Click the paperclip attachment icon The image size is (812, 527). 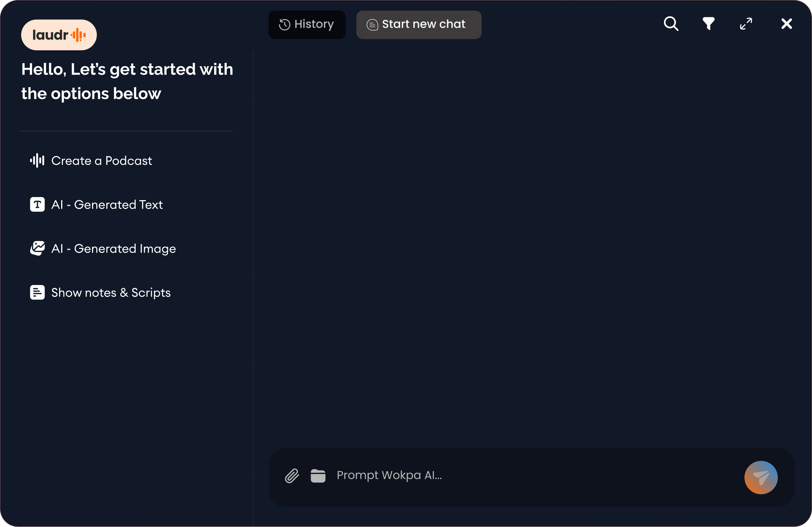[x=292, y=476]
